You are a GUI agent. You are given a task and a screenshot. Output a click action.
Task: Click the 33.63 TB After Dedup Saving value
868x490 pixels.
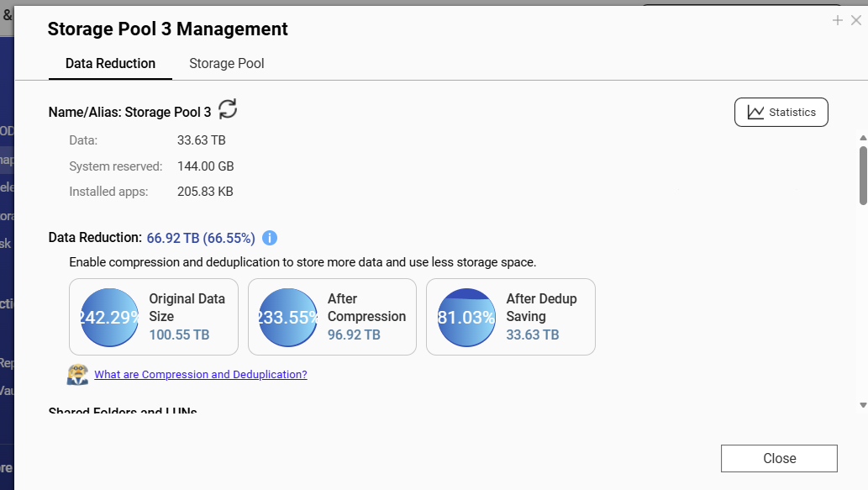(533, 335)
